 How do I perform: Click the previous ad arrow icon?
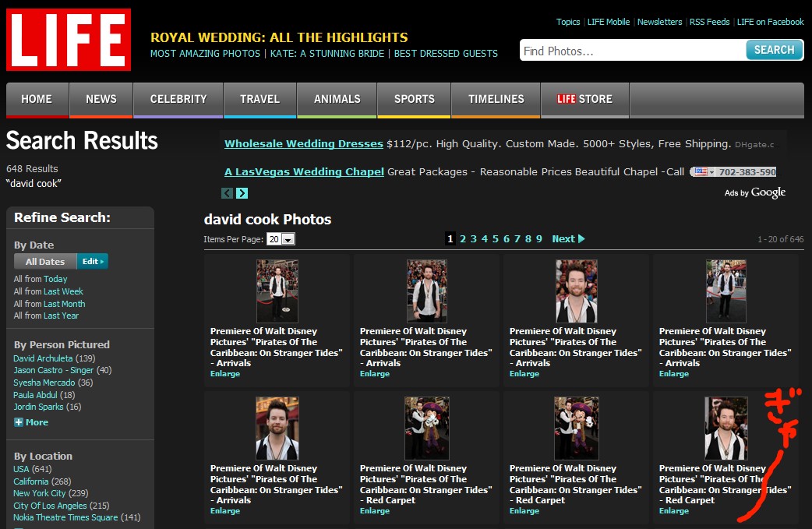tap(227, 193)
